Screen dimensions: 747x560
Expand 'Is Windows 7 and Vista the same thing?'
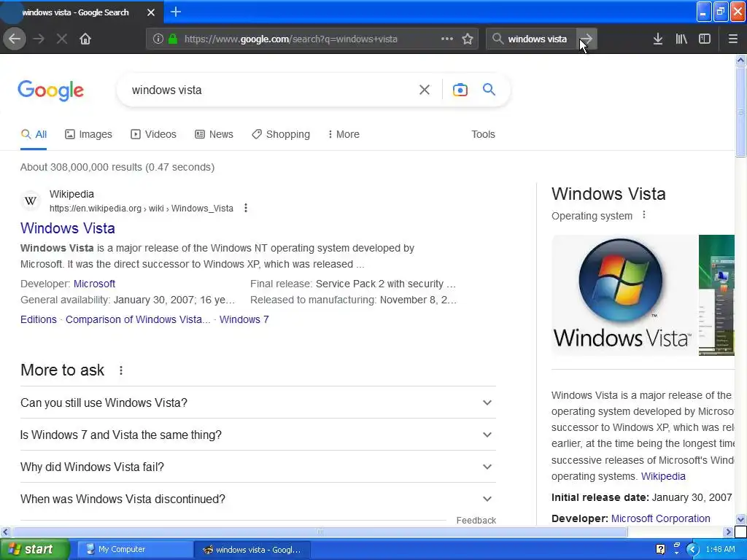click(x=258, y=435)
